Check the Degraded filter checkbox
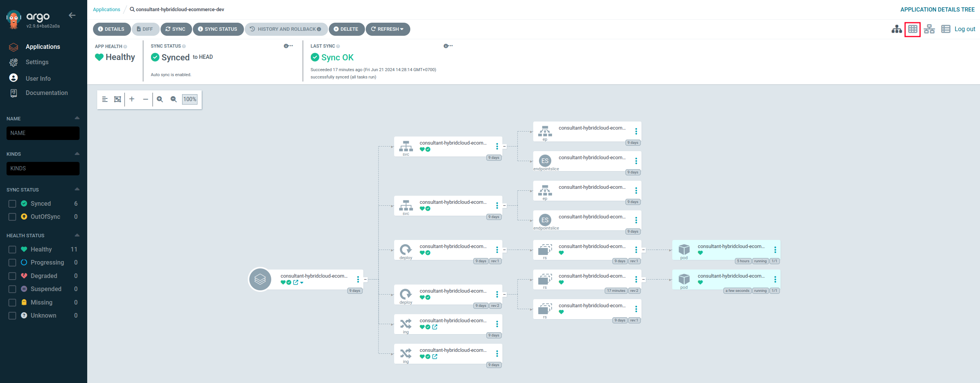Screen dimensions: 980x383 (12, 276)
